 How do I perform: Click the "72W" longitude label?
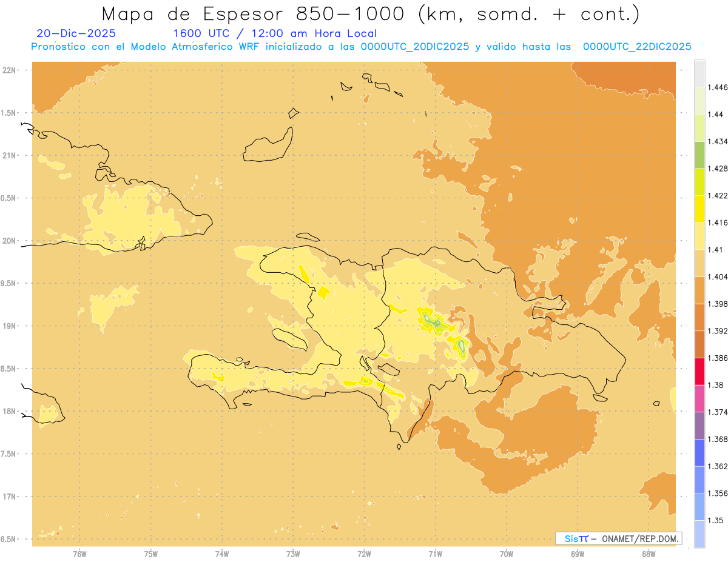pyautogui.click(x=364, y=554)
